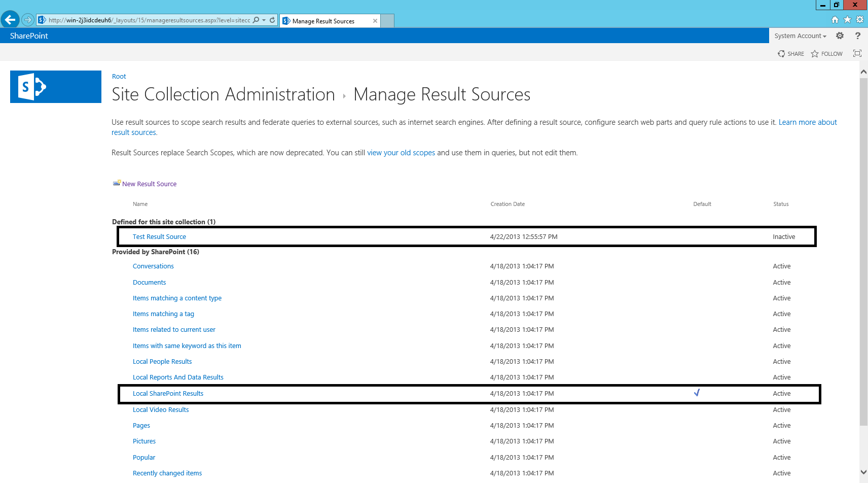This screenshot has height=483, width=868.
Task: Open Local Video Results
Action: [x=161, y=409]
